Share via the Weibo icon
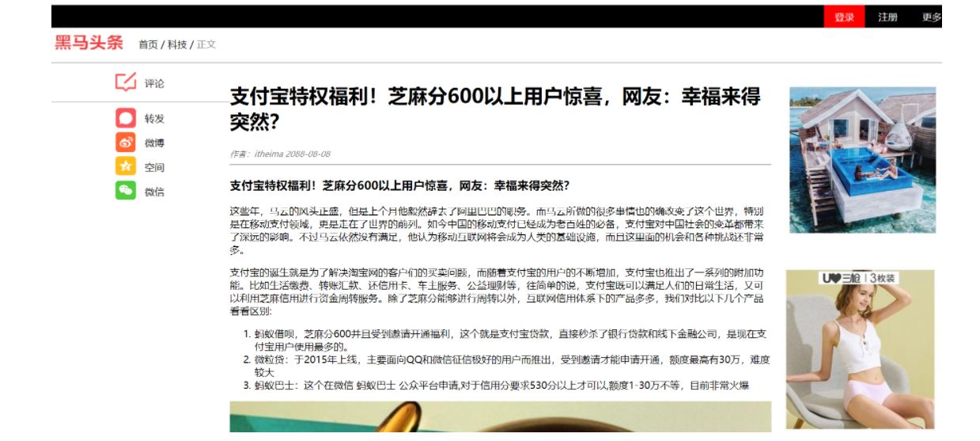The width and height of the screenshot is (980, 441). tap(126, 143)
